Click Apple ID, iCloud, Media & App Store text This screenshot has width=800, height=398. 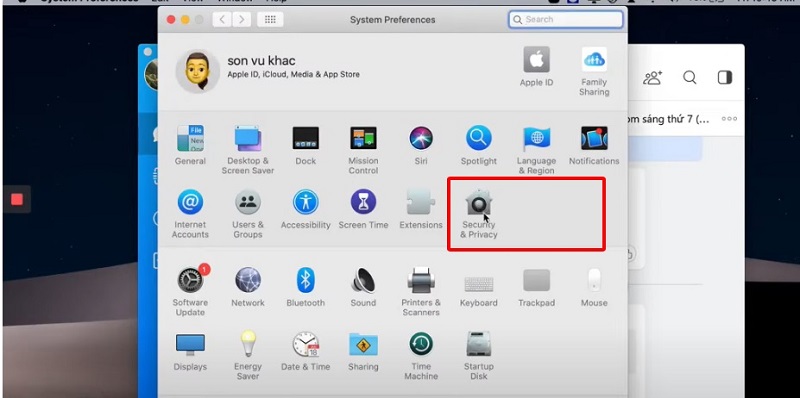(293, 74)
